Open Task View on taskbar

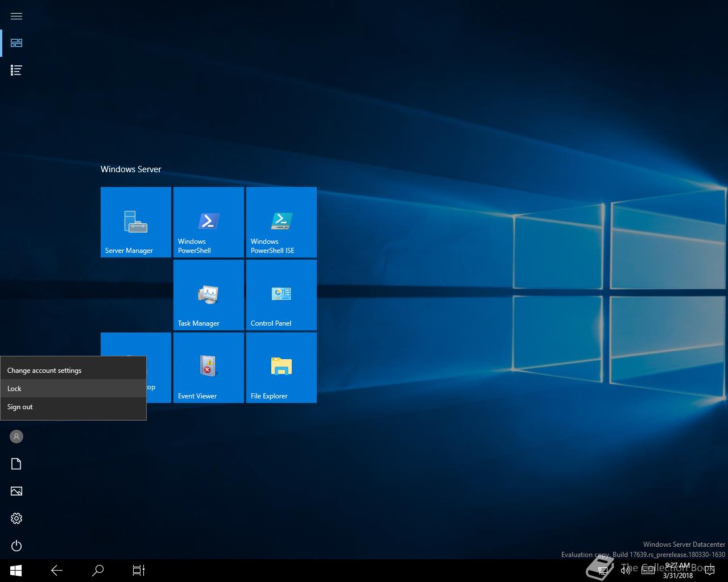click(x=139, y=571)
